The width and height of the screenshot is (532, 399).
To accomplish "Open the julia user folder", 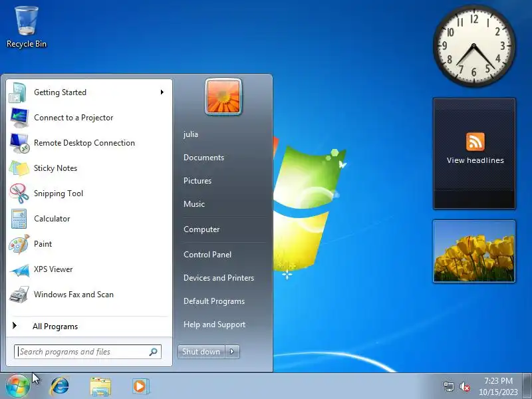I will (191, 134).
